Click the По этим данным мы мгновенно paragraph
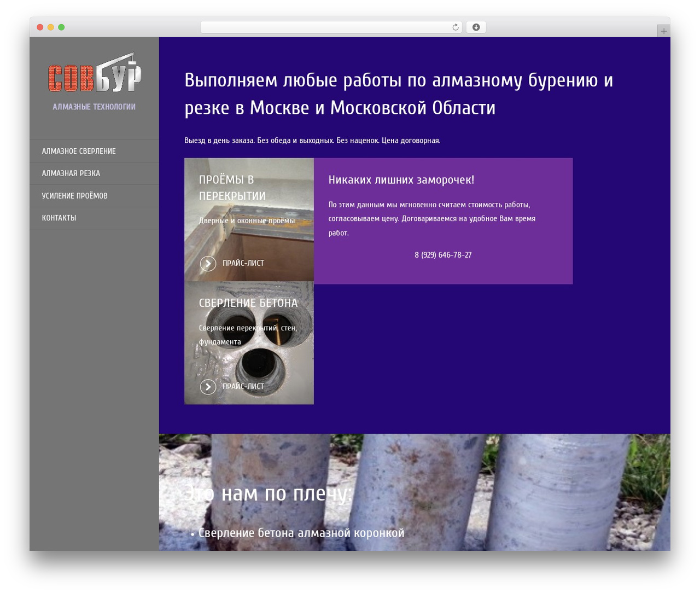This screenshot has width=700, height=593. point(432,219)
